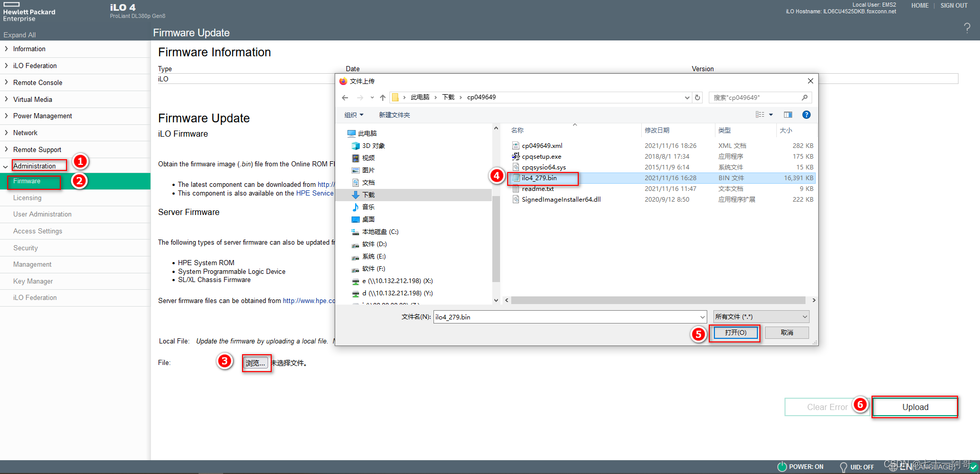Screen dimensions: 980x474
Task: Click the Upload button
Action: pyautogui.click(x=914, y=407)
